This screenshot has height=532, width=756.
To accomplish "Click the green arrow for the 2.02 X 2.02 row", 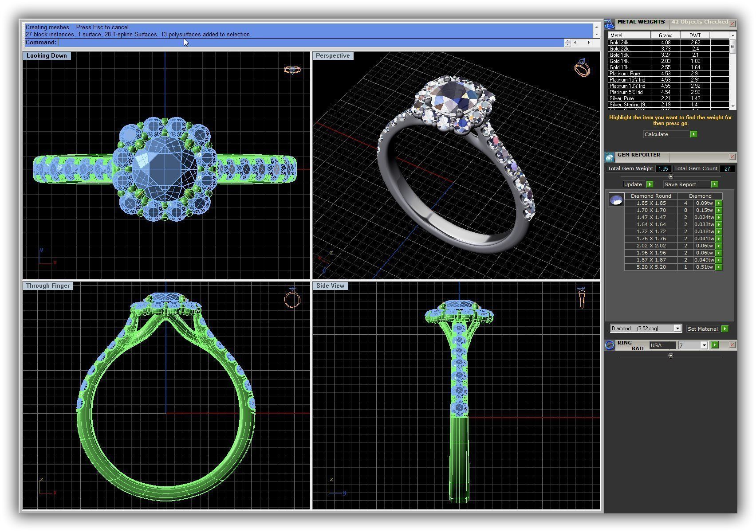I will (x=719, y=246).
